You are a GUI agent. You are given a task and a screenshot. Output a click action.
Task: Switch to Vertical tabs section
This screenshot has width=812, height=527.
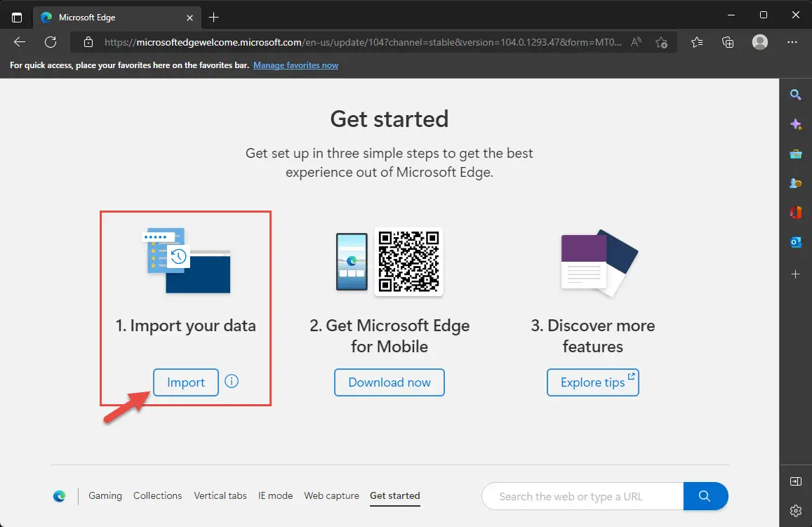tap(220, 495)
